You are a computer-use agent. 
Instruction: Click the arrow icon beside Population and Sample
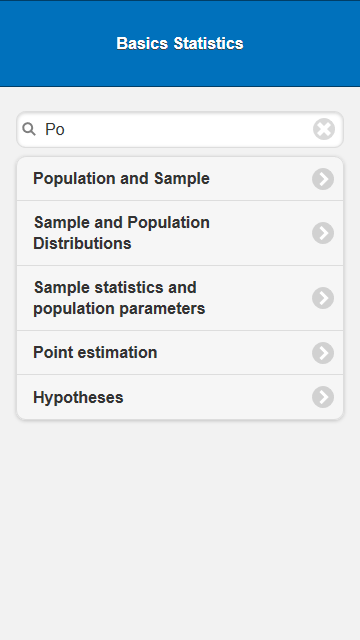coord(323,179)
